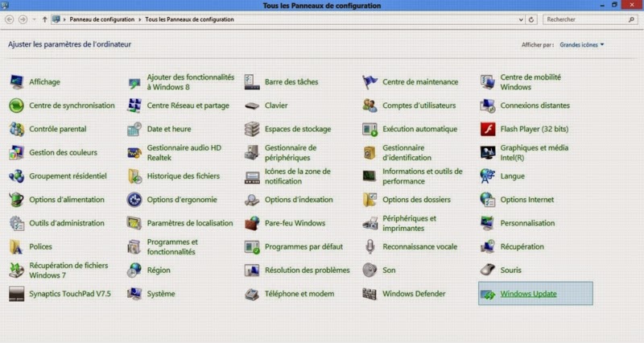Open Centre de synchronisation green icon

click(x=17, y=105)
